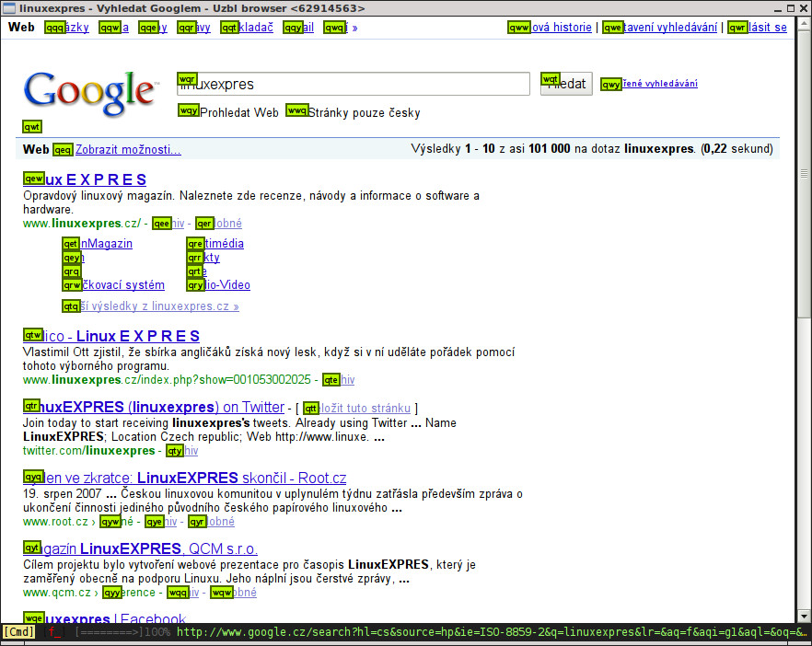The image size is (812, 646).
Task: Open the sitelink ending in 'kty'
Action: click(x=203, y=258)
